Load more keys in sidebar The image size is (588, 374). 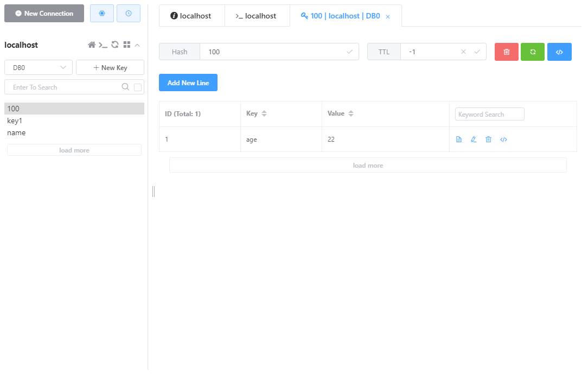[x=74, y=150]
